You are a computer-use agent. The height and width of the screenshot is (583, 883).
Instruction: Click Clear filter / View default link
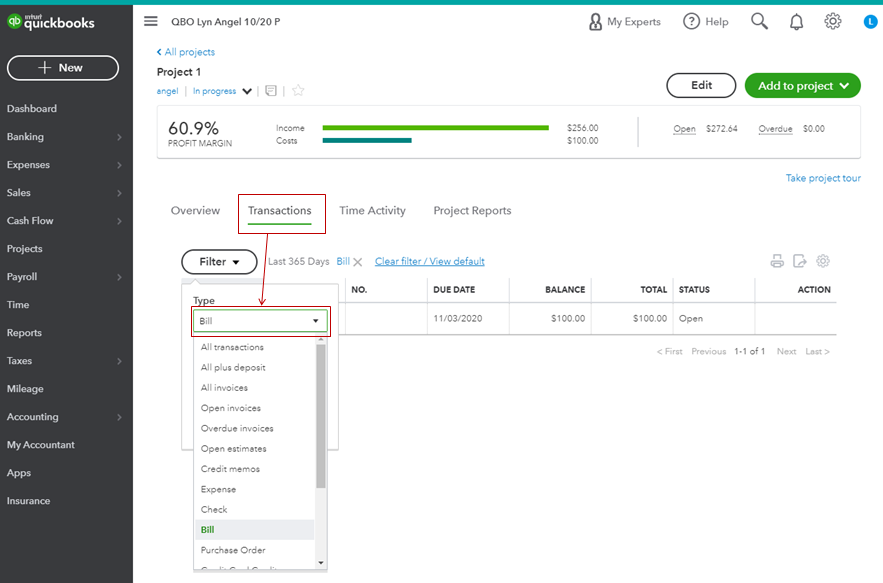[430, 261]
